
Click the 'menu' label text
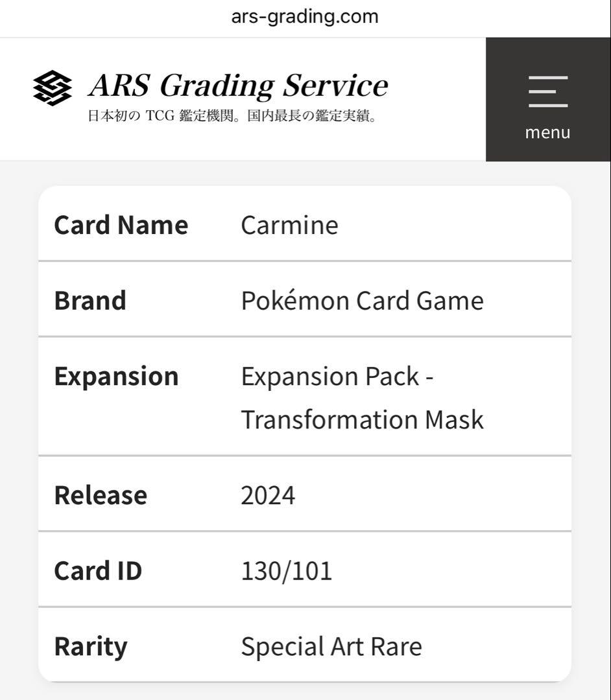[547, 132]
